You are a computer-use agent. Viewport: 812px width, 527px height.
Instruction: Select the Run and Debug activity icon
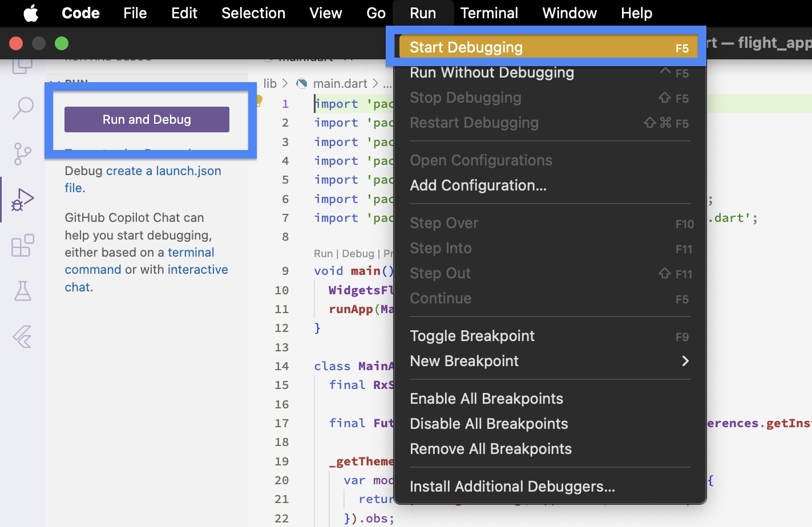point(23,200)
